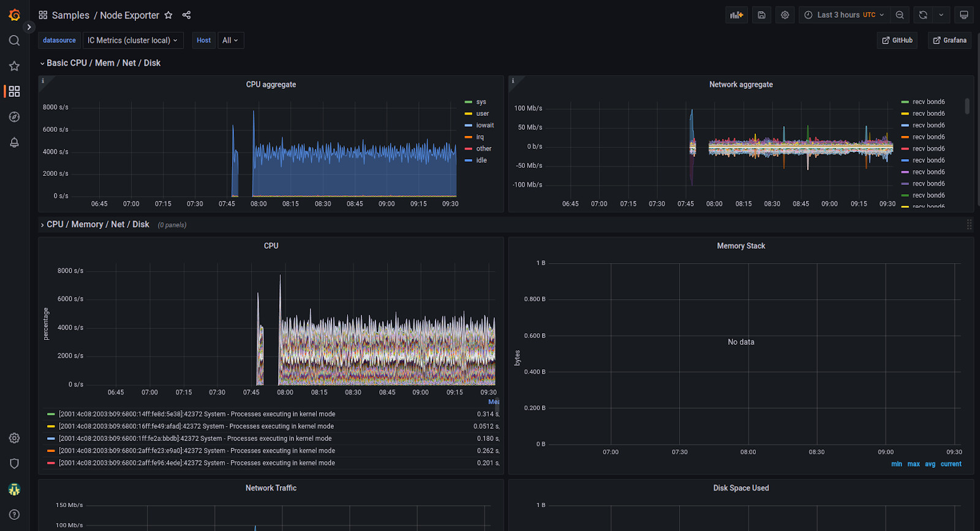This screenshot has height=531, width=980.
Task: Star the Node Exporter dashboard
Action: [168, 15]
